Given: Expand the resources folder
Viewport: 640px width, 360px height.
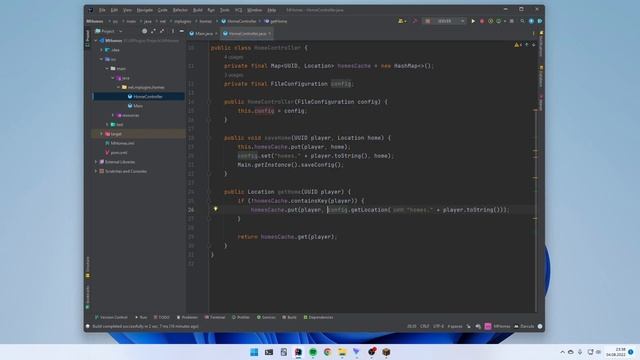Looking at the screenshot, I should click(x=113, y=116).
